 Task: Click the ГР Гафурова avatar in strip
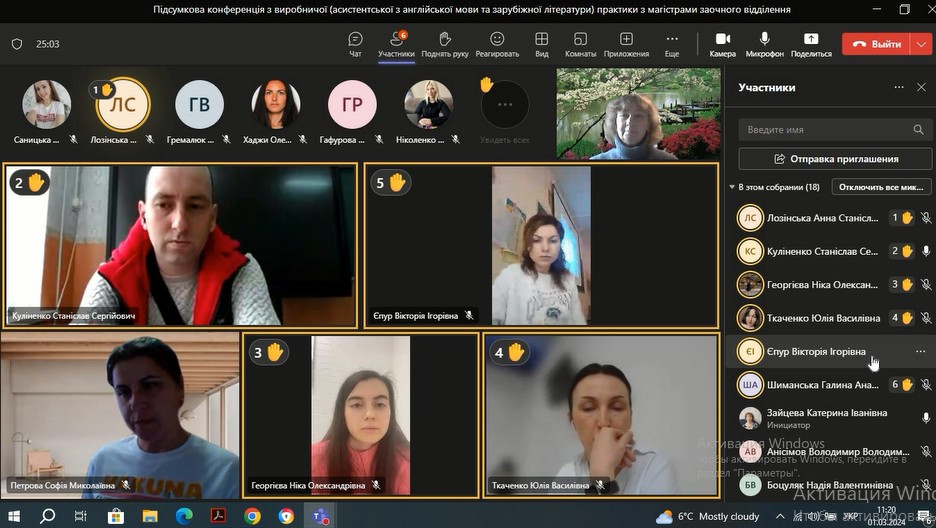pyautogui.click(x=352, y=104)
